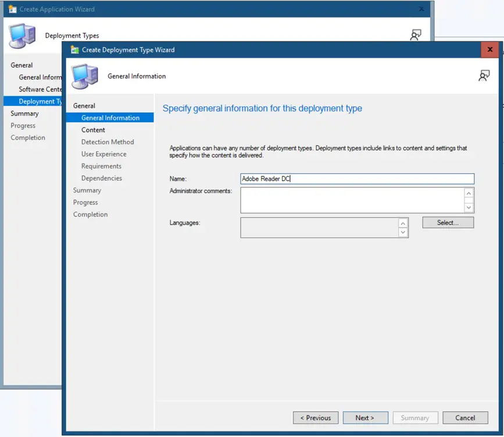This screenshot has height=437, width=504.
Task: Click the disabled Summary button in the wizard's bottom row
Action: pos(415,418)
